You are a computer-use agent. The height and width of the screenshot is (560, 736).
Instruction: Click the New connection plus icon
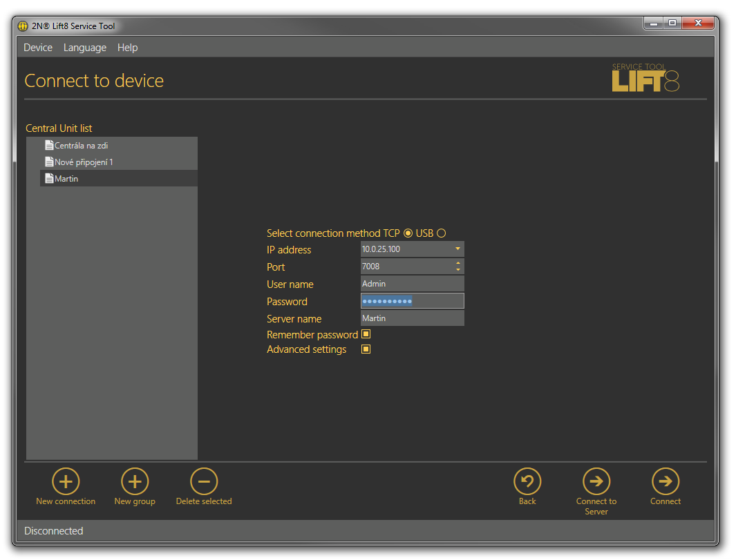pos(66,481)
